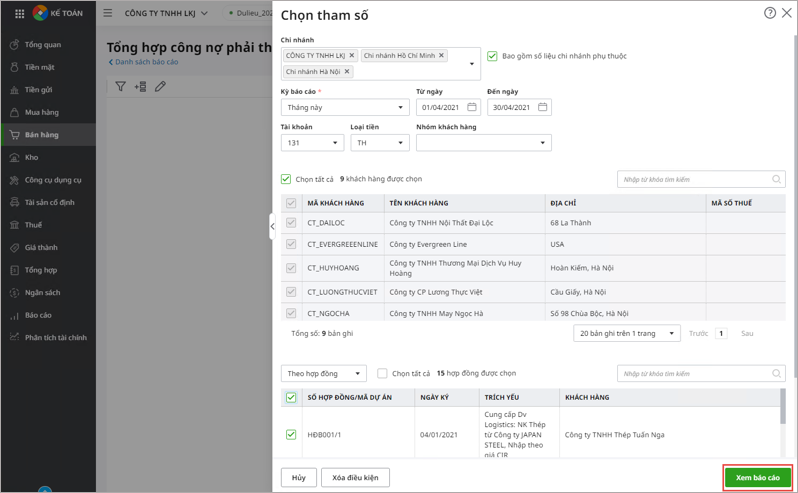Collapse the panel with the left arrow handle

272,226
